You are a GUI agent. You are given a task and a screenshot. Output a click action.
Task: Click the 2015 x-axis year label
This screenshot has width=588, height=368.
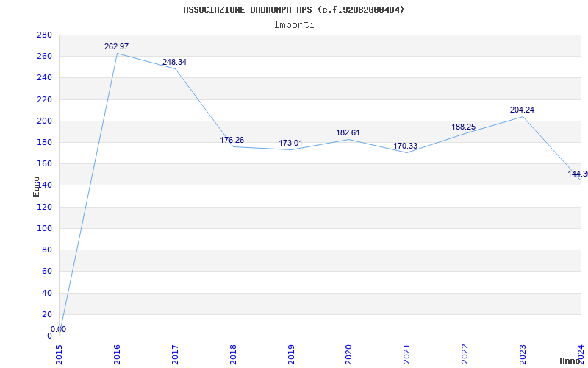60,355
